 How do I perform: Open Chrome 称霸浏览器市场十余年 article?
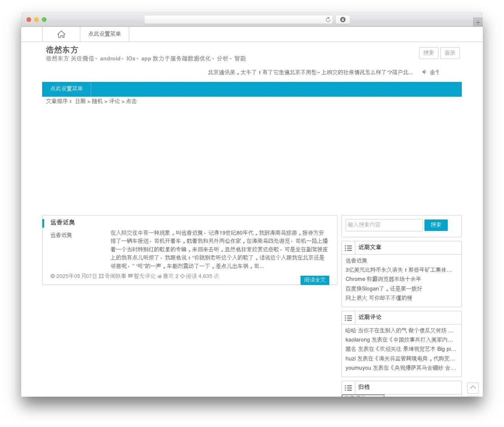(x=383, y=279)
